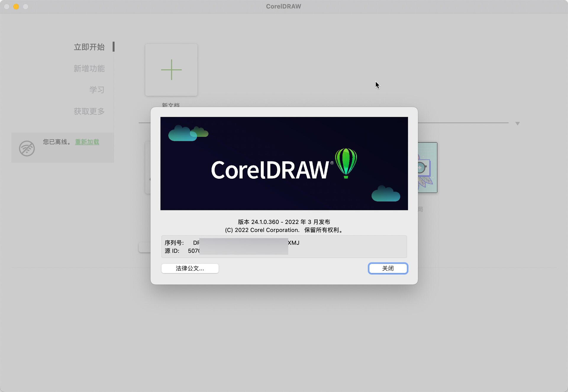Image resolution: width=568 pixels, height=392 pixels.
Task: Expand the gallery dropdown triangle
Action: 517,123
